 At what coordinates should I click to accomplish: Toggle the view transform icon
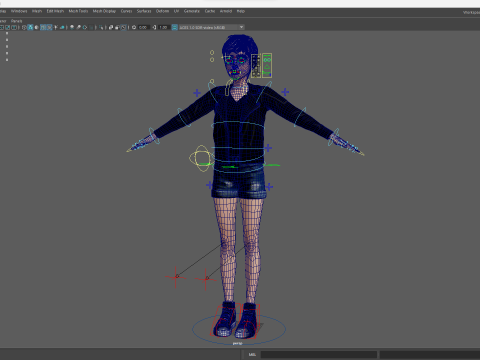click(x=175, y=27)
